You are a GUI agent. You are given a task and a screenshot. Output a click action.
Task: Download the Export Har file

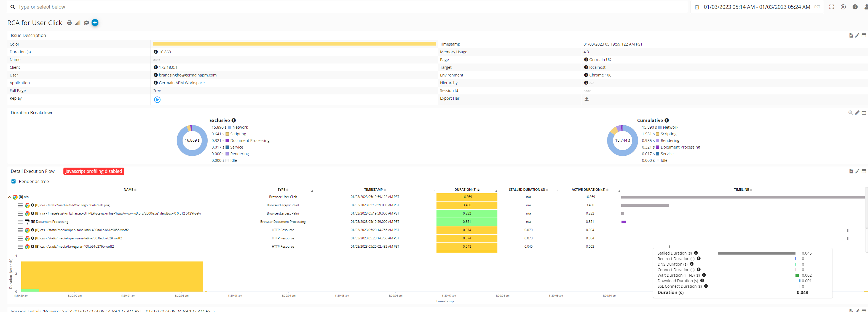point(587,99)
